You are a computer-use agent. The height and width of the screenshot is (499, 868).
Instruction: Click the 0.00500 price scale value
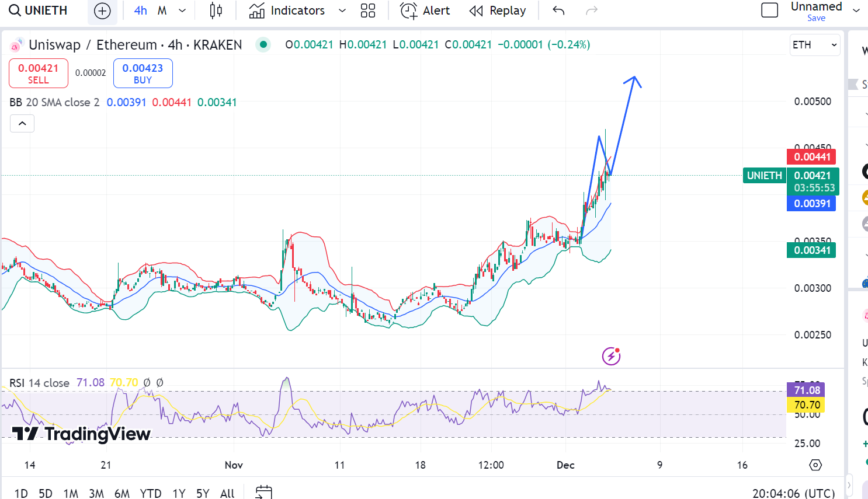pos(813,102)
